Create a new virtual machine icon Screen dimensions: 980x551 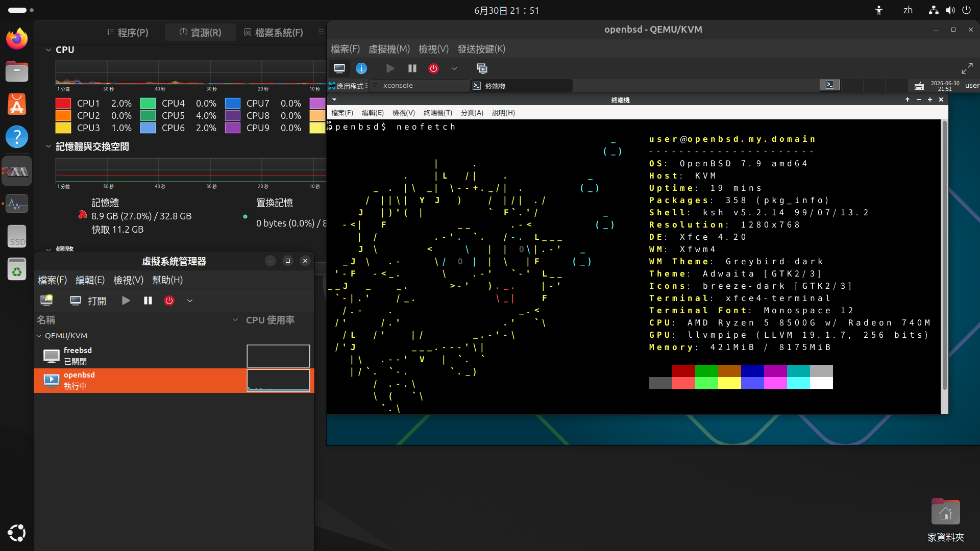tap(46, 300)
